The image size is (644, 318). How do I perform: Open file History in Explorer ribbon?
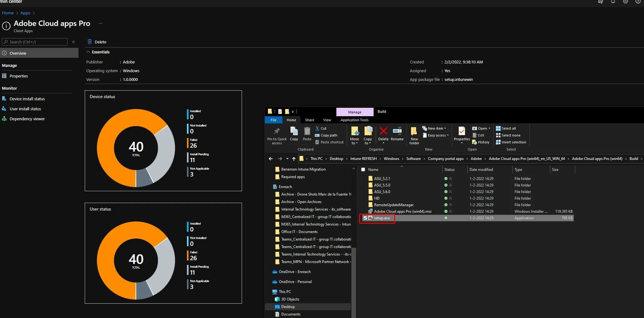pos(481,142)
